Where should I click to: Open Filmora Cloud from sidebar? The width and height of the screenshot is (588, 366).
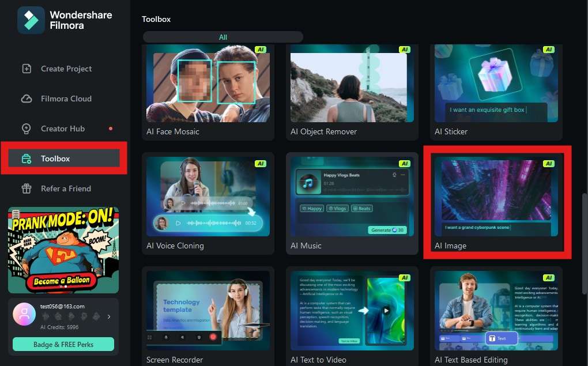(x=64, y=99)
